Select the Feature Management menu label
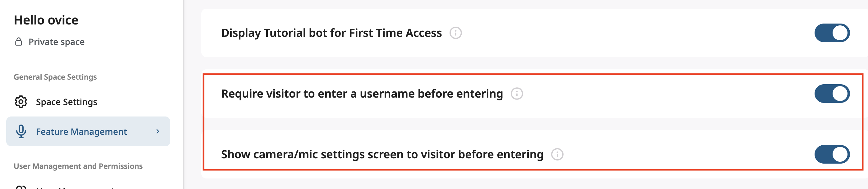Image resolution: width=868 pixels, height=189 pixels. click(x=81, y=131)
